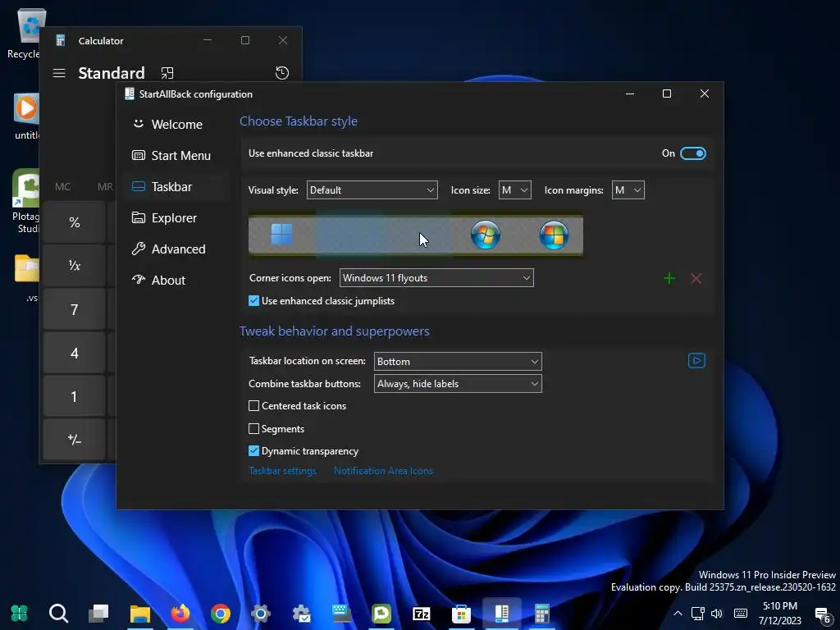Open Combine taskbar buttons dropdown
840x630 pixels.
pos(458,384)
